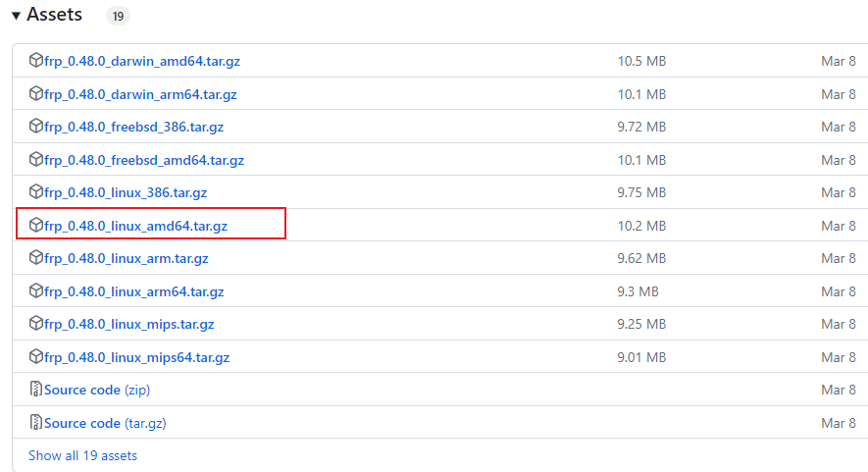Click package icon beside frp_0.48.0_darwin_arm64.tar.gz
868x472 pixels.
tap(36, 94)
